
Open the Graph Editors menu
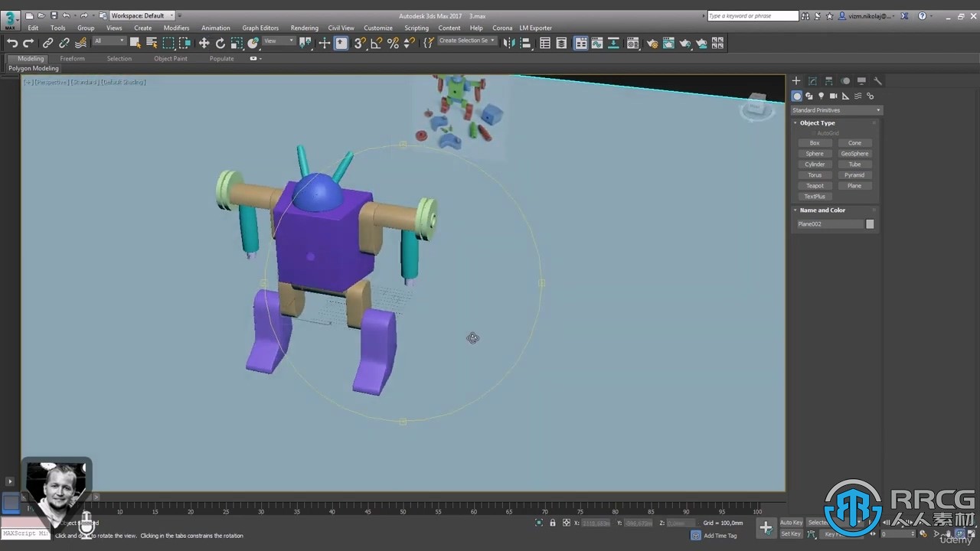coord(260,28)
